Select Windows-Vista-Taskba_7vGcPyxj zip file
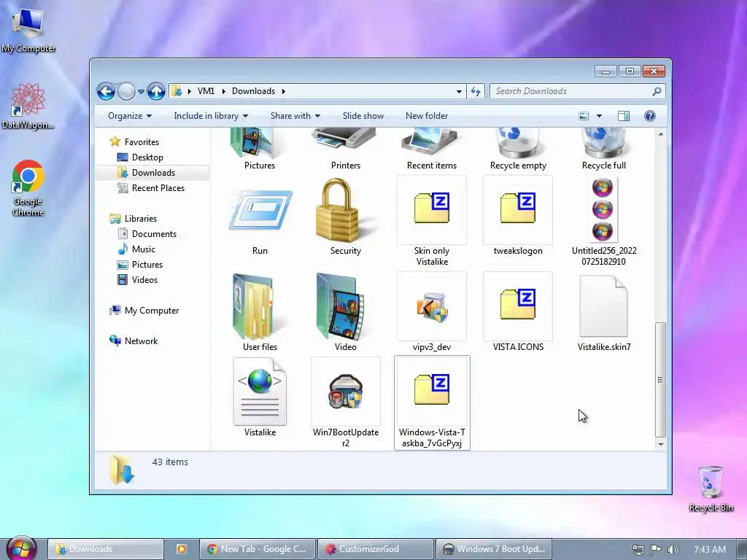 tap(432, 402)
